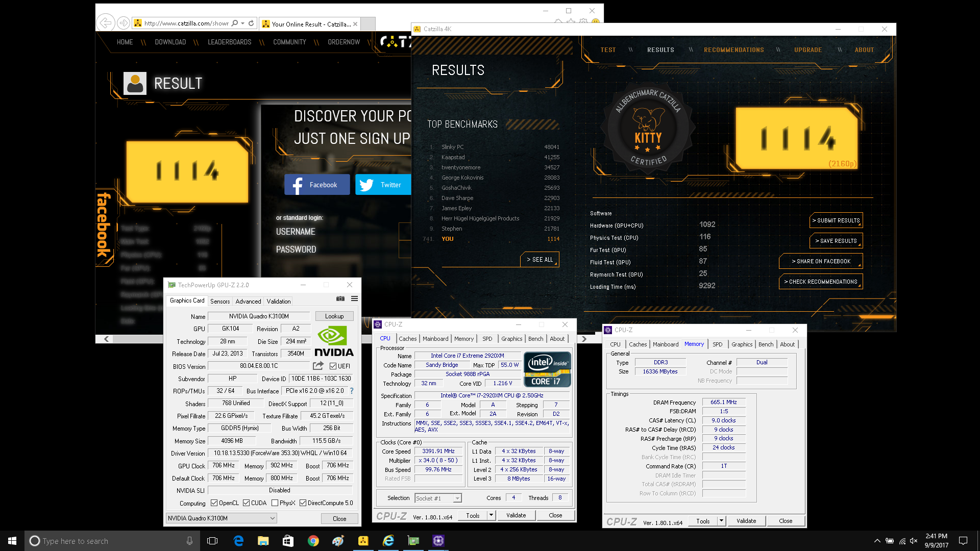Click SAVE RESULTS in Catzilla

(836, 241)
